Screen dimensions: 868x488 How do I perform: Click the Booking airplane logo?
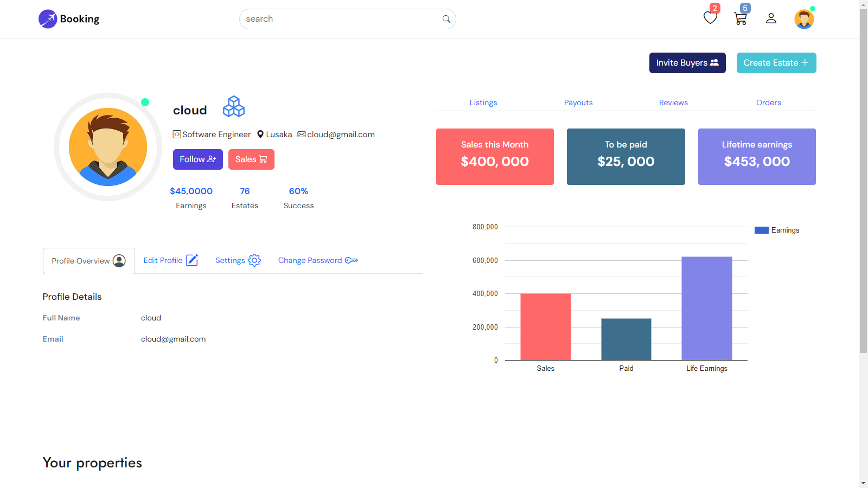(48, 18)
